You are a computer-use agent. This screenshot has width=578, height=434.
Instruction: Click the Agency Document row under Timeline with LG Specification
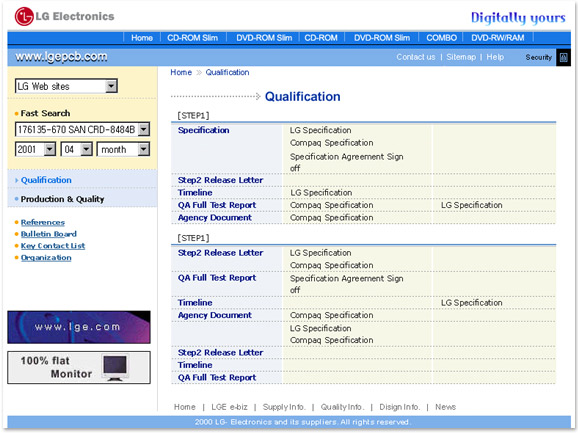pyautogui.click(x=215, y=218)
